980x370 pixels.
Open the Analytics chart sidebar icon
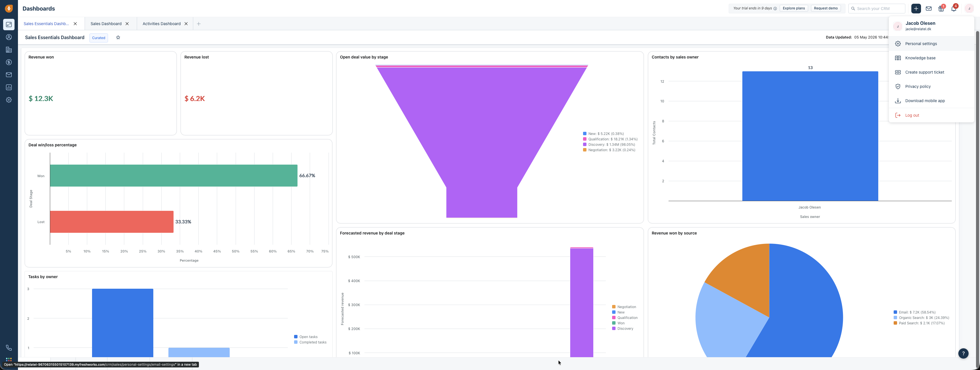[x=9, y=88]
